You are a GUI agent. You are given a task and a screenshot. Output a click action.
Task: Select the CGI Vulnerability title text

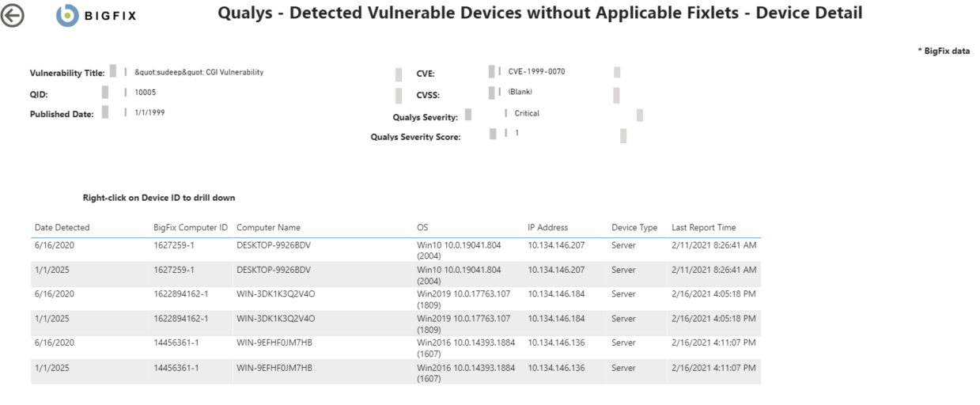pyautogui.click(x=199, y=72)
